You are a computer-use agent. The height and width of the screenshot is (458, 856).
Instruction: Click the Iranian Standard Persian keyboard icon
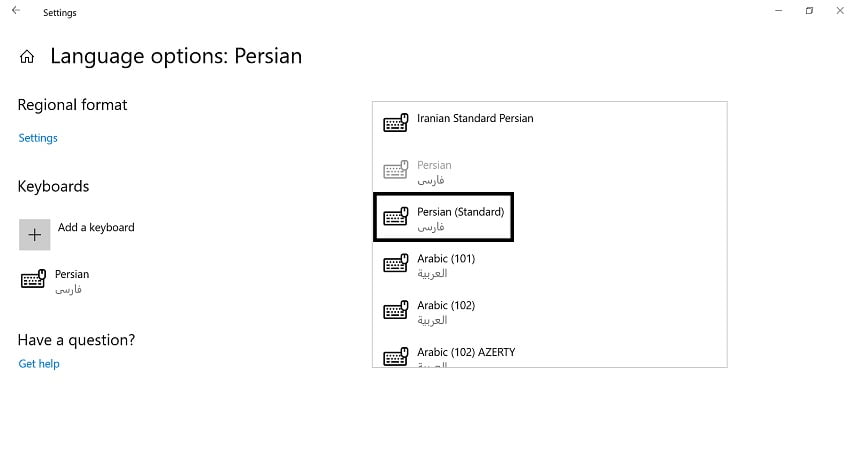point(396,123)
